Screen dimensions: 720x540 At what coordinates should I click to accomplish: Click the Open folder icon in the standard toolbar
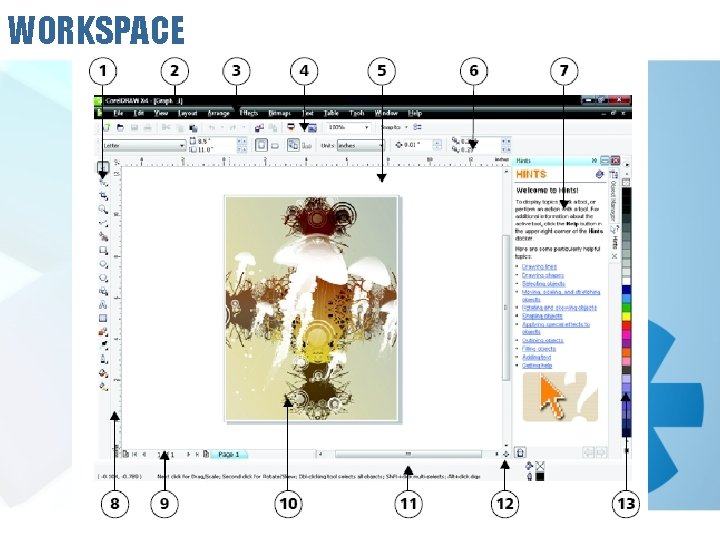pyautogui.click(x=120, y=128)
